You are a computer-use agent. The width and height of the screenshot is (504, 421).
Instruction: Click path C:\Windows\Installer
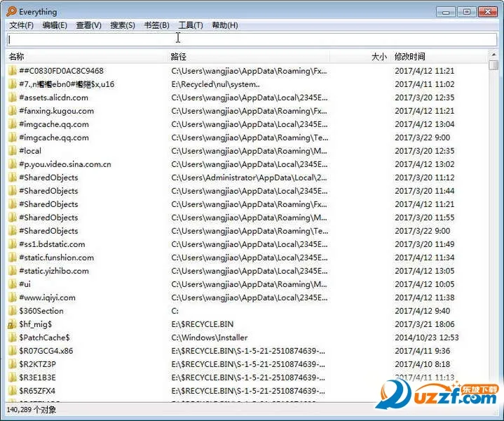click(210, 338)
